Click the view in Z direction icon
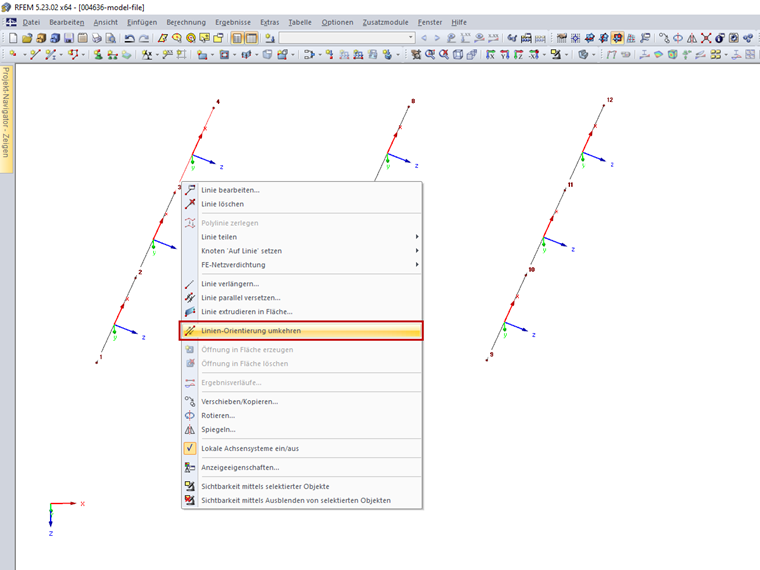The width and height of the screenshot is (760, 570). point(519,55)
